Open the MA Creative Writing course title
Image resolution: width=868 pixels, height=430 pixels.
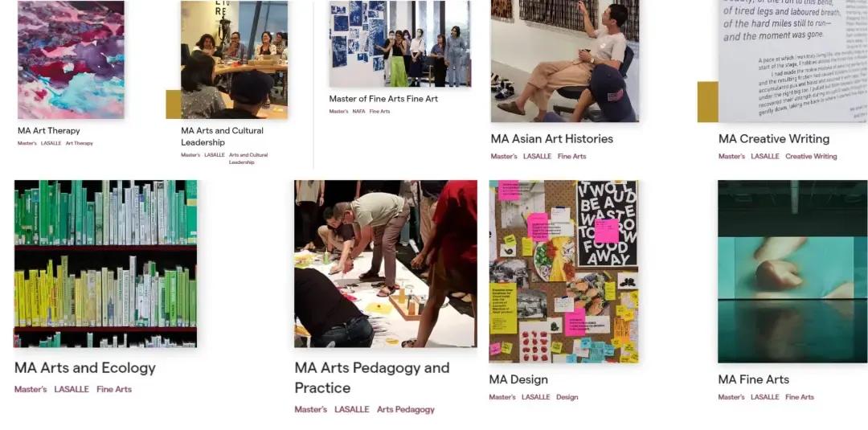pyautogui.click(x=773, y=139)
